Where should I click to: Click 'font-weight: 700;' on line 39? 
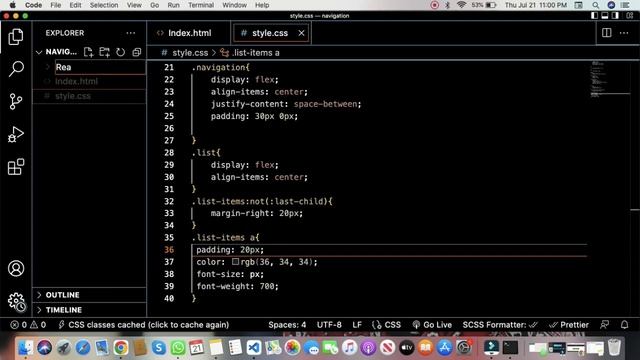tap(237, 287)
